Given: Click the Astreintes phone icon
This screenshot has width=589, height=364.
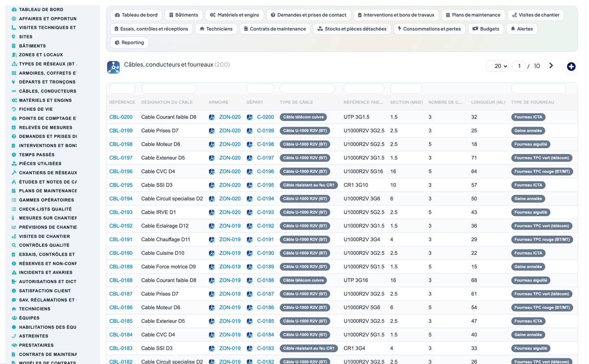Looking at the screenshot, I should (x=14, y=336).
